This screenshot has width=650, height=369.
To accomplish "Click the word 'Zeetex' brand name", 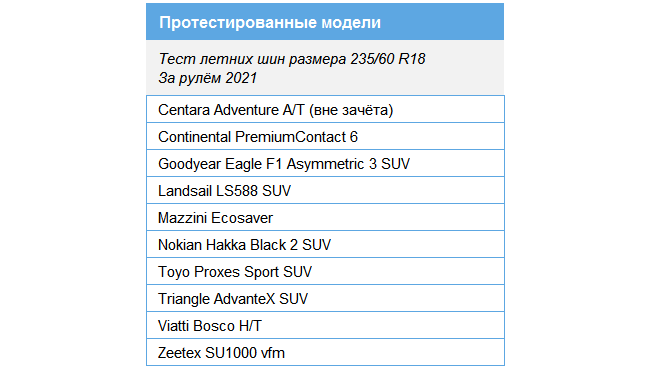I will (179, 353).
